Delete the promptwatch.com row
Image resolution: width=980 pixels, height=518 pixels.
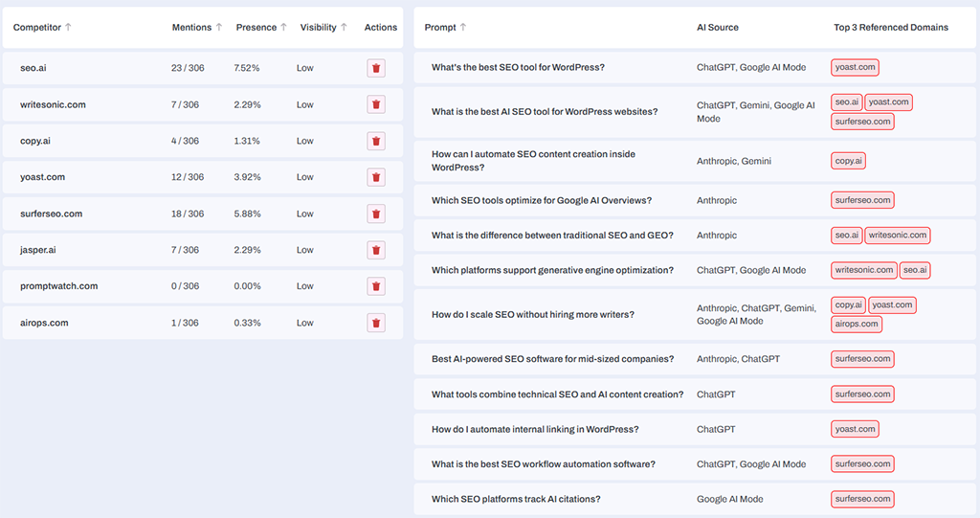[376, 286]
